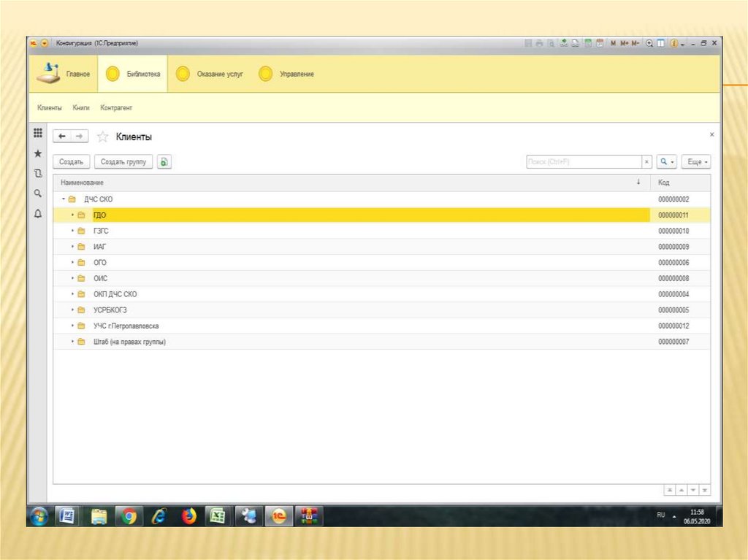The image size is (748, 560).
Task: Open the Calendar icon
Action: [600, 43]
